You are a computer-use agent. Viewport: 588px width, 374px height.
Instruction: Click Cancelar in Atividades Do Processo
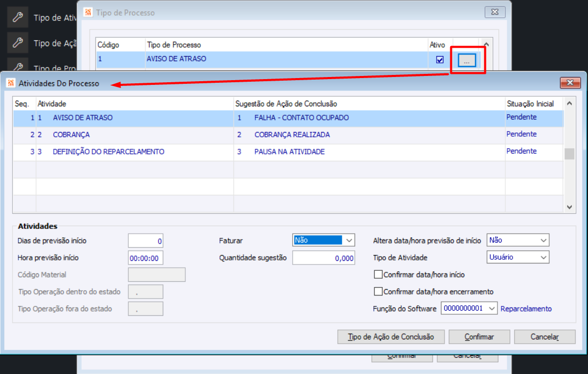click(545, 337)
